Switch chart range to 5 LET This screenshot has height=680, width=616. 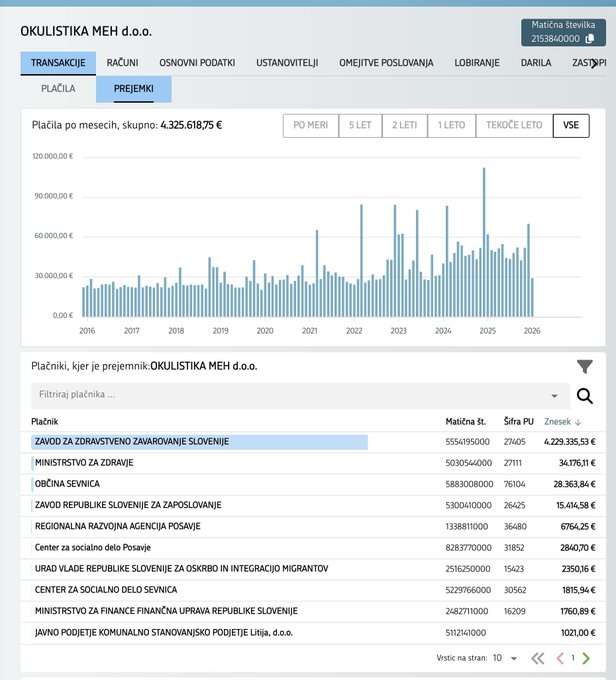pos(359,126)
